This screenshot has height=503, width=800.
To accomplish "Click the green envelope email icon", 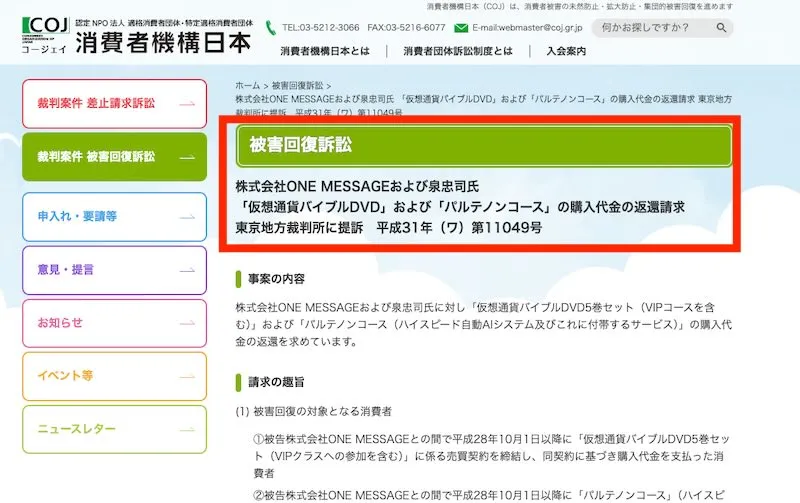I will 461,28.
